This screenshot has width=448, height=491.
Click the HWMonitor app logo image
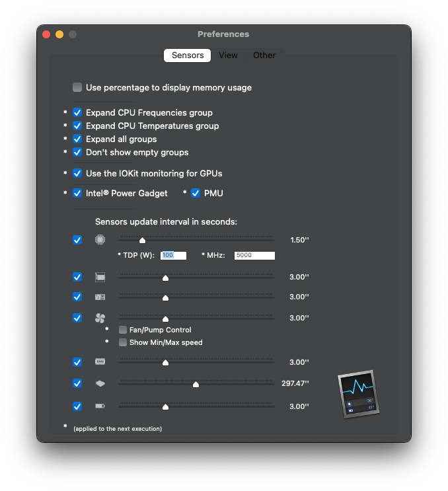pos(358,395)
